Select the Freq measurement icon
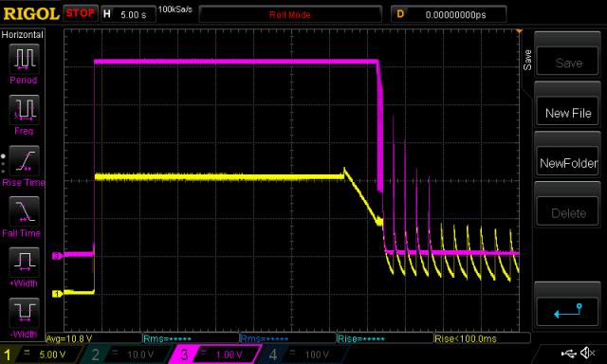Image resolution: width=607 pixels, height=364 pixels. [x=24, y=110]
